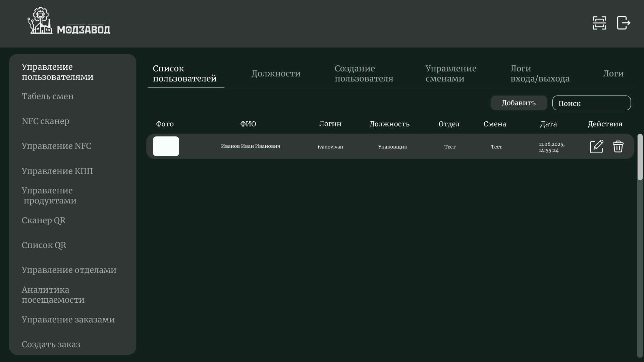Edit user Иванов Иван Иванович
The height and width of the screenshot is (362, 644).
pyautogui.click(x=596, y=146)
